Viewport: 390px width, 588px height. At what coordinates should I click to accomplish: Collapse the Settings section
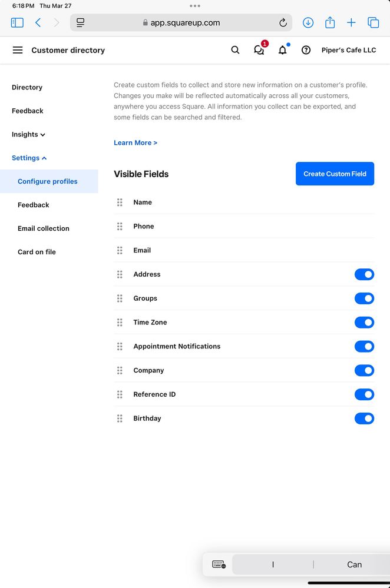pos(29,158)
